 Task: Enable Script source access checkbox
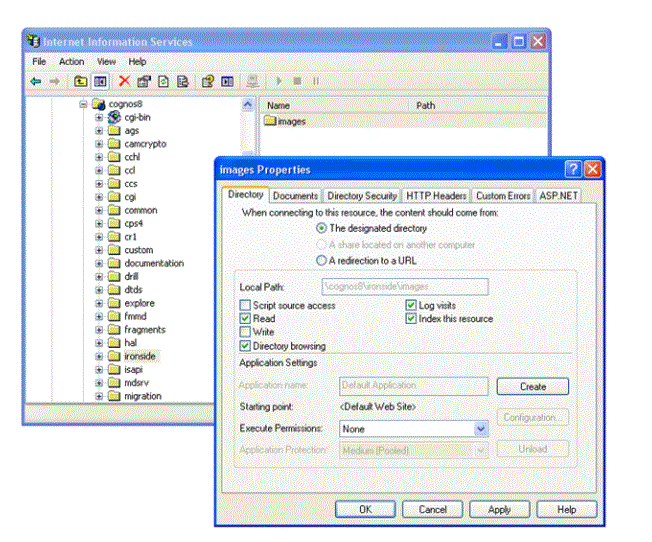click(x=245, y=305)
